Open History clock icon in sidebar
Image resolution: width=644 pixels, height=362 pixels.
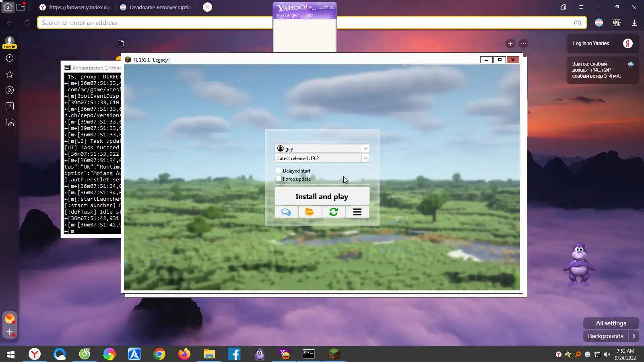10,58
